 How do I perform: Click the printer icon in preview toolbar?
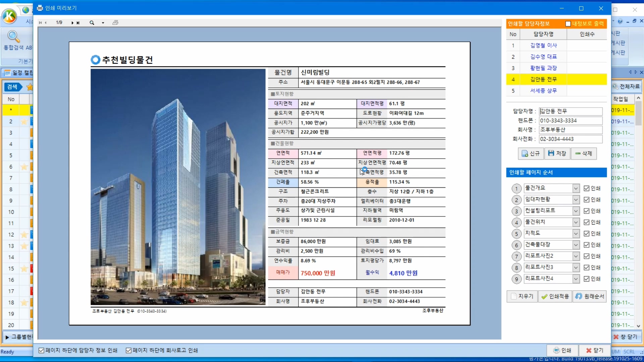click(115, 23)
